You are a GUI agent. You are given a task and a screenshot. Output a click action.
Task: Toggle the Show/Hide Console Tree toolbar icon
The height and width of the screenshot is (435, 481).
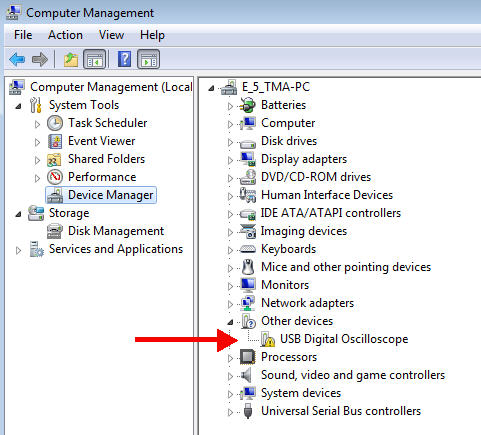pyautogui.click(x=94, y=59)
